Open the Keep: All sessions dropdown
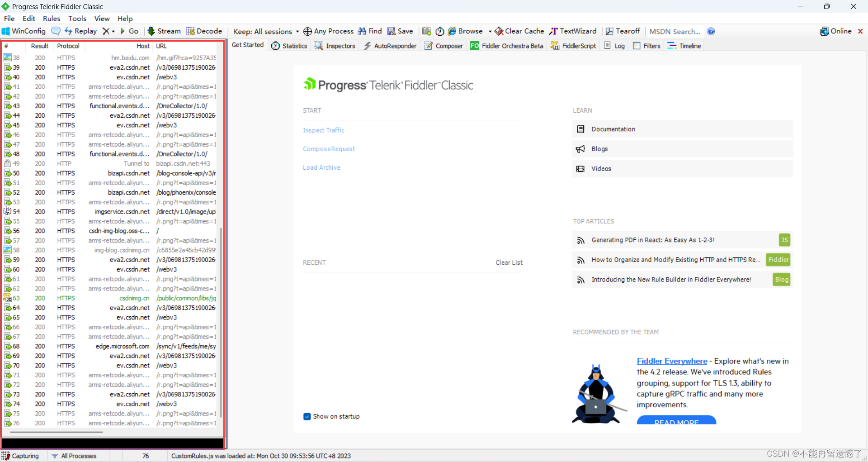The height and width of the screenshot is (462, 868). (x=266, y=31)
